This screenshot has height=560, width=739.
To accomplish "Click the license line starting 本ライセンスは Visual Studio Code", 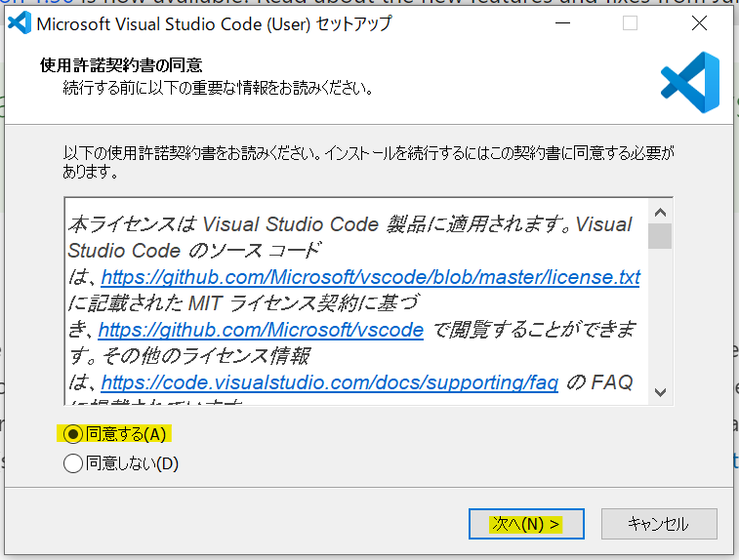I will 349,224.
